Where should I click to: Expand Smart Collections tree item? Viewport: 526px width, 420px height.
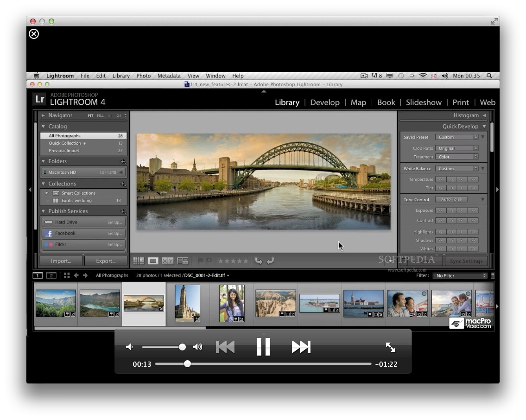[47, 193]
